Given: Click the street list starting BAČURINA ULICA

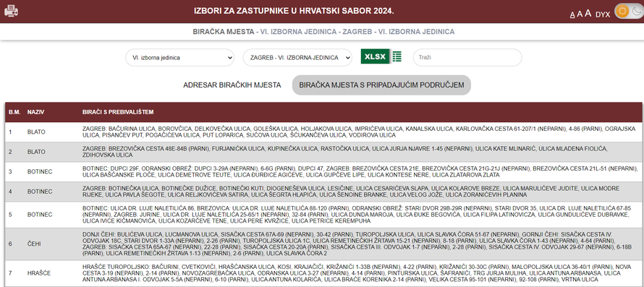Looking at the screenshot, I should point(359,132).
